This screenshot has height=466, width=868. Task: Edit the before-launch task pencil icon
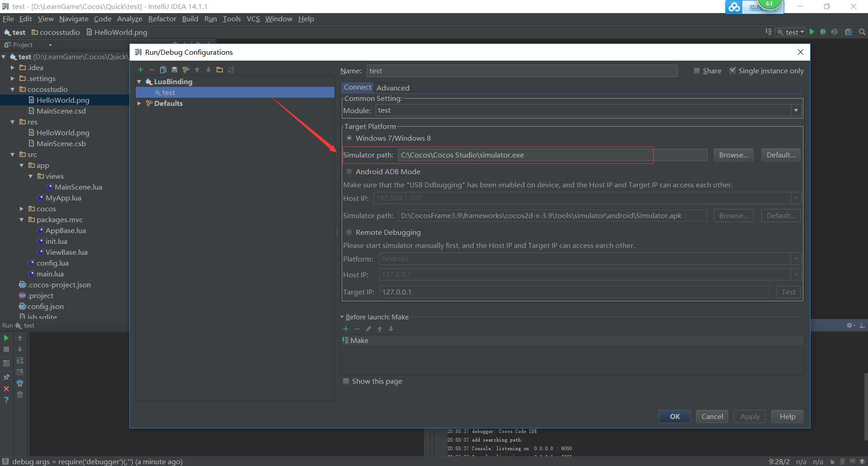(368, 329)
